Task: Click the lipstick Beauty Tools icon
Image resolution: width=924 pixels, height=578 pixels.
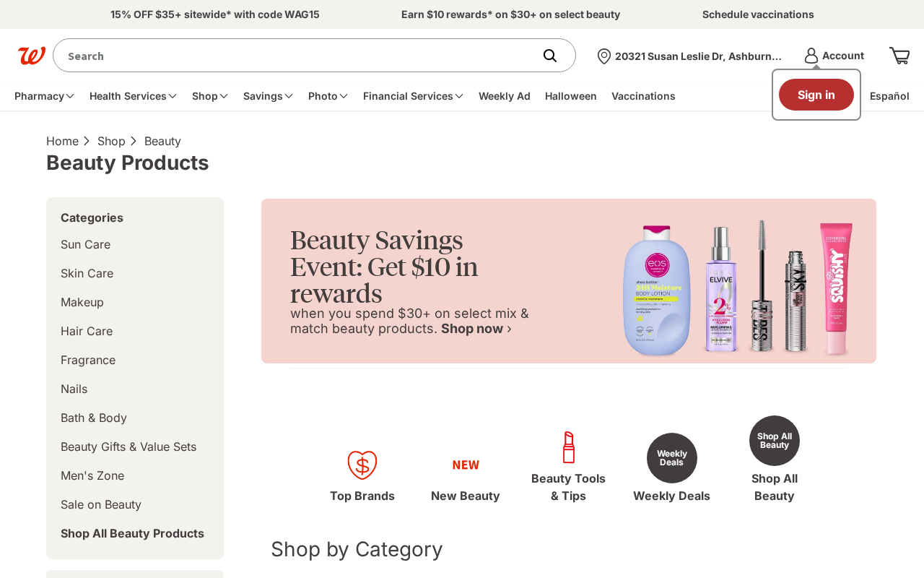Action: (x=569, y=447)
